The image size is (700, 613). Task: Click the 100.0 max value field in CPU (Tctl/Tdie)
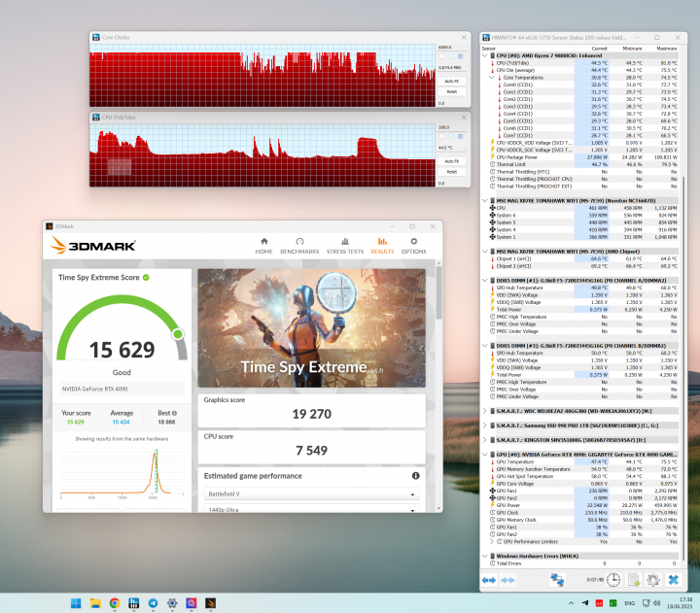click(x=451, y=127)
